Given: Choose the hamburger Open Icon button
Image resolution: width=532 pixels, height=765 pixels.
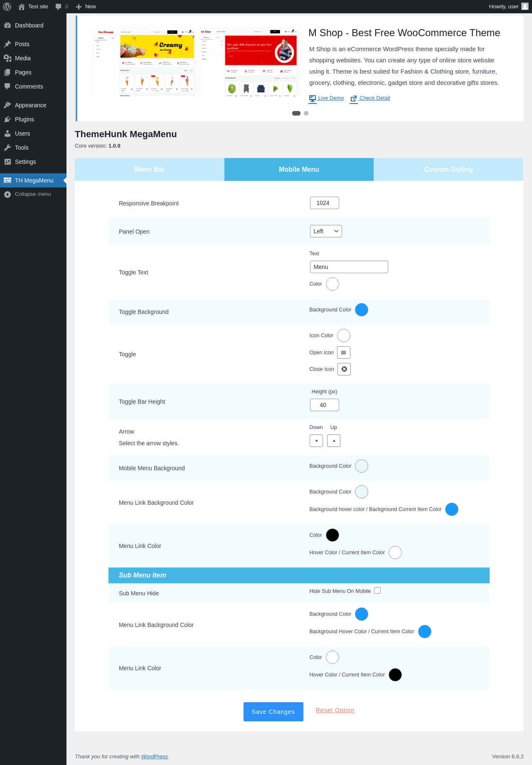Looking at the screenshot, I should 344,353.
